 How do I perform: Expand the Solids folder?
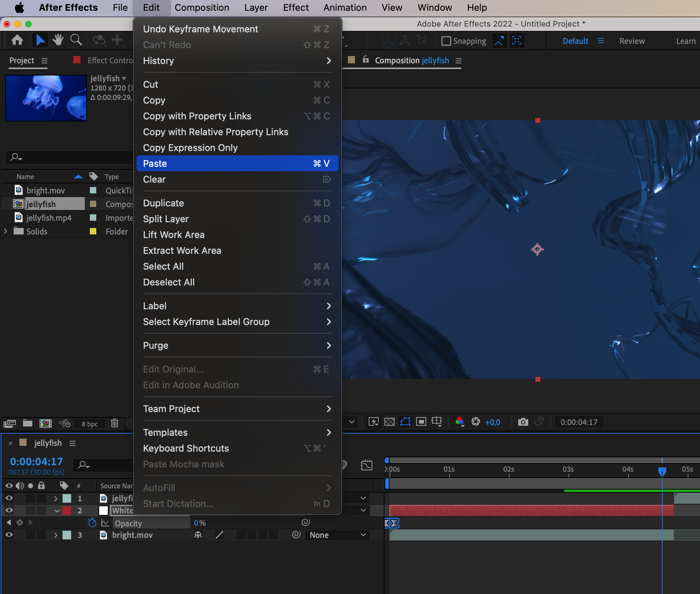[x=5, y=231]
